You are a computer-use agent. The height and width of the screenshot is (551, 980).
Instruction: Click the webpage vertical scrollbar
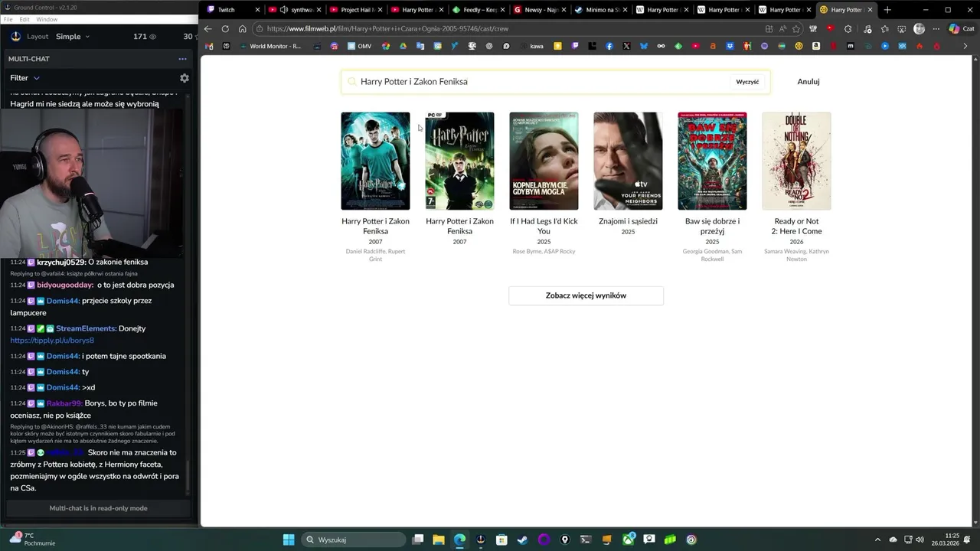[975, 291]
